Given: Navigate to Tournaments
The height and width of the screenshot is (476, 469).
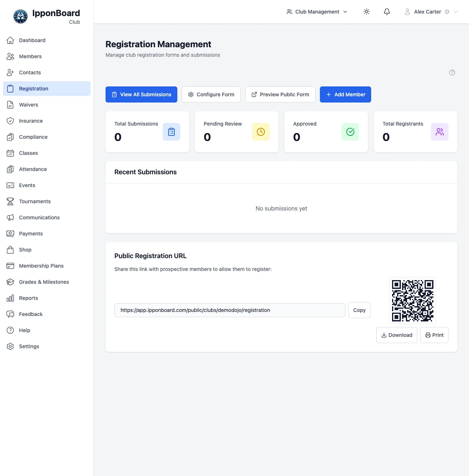Looking at the screenshot, I should pos(47,201).
